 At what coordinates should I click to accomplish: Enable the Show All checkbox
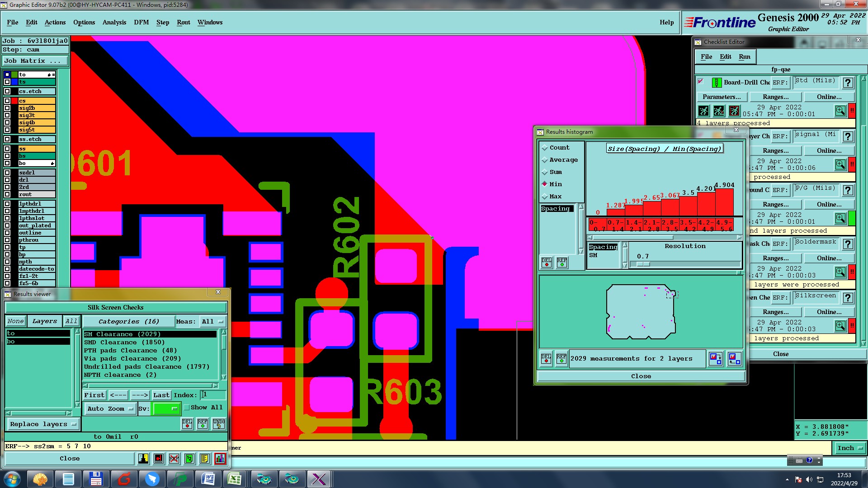coord(187,408)
